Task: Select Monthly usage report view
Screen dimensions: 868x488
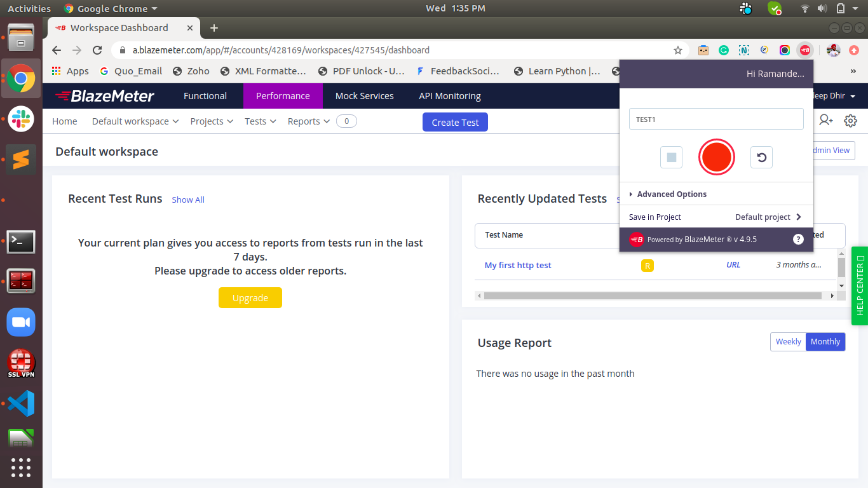Action: click(825, 342)
